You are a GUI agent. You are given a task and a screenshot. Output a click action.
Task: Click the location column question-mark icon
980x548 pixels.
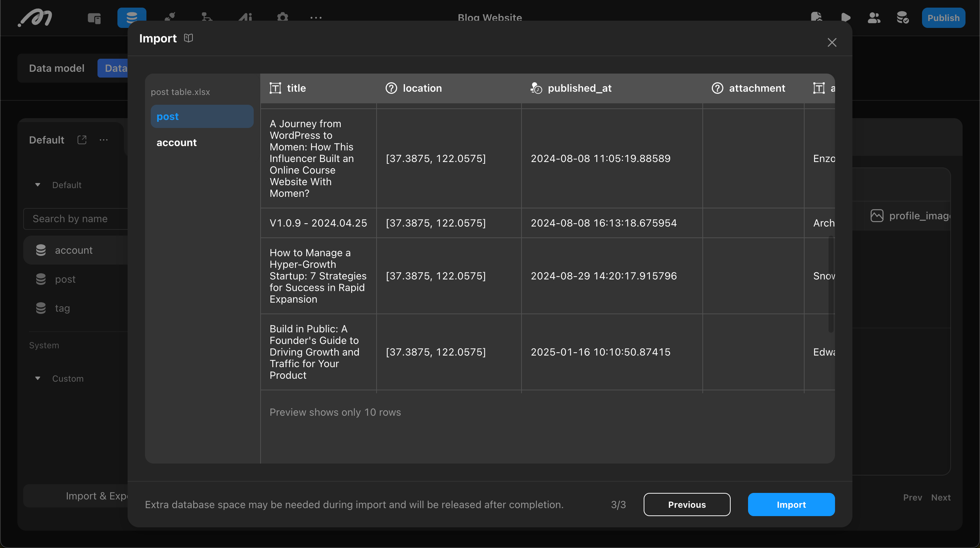391,88
